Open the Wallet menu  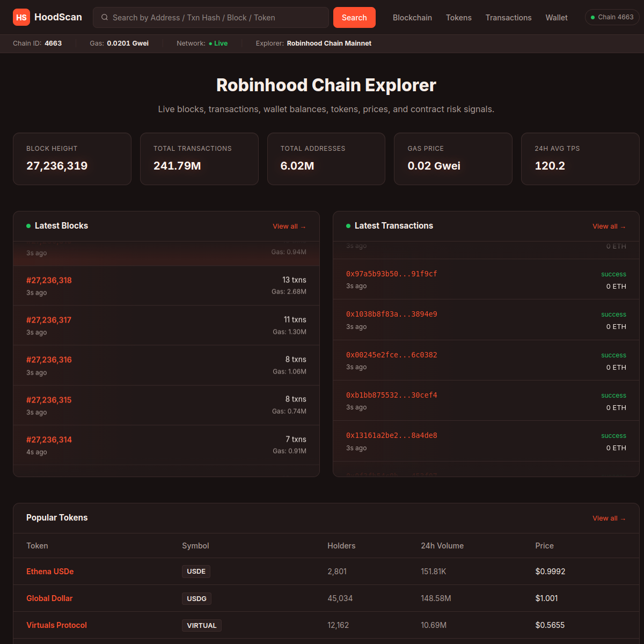[x=557, y=18]
